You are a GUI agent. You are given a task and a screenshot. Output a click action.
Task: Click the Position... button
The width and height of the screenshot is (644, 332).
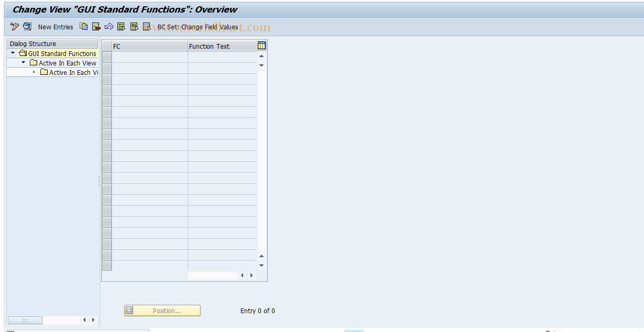click(x=162, y=311)
